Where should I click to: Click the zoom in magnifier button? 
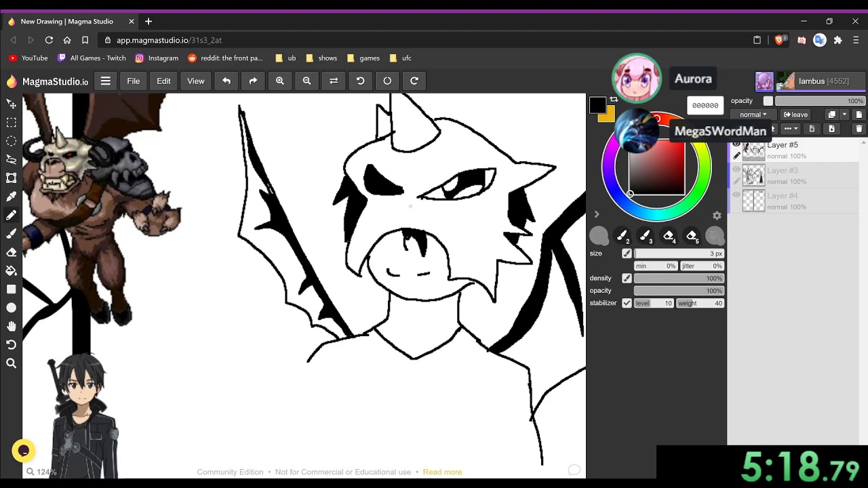tap(280, 81)
